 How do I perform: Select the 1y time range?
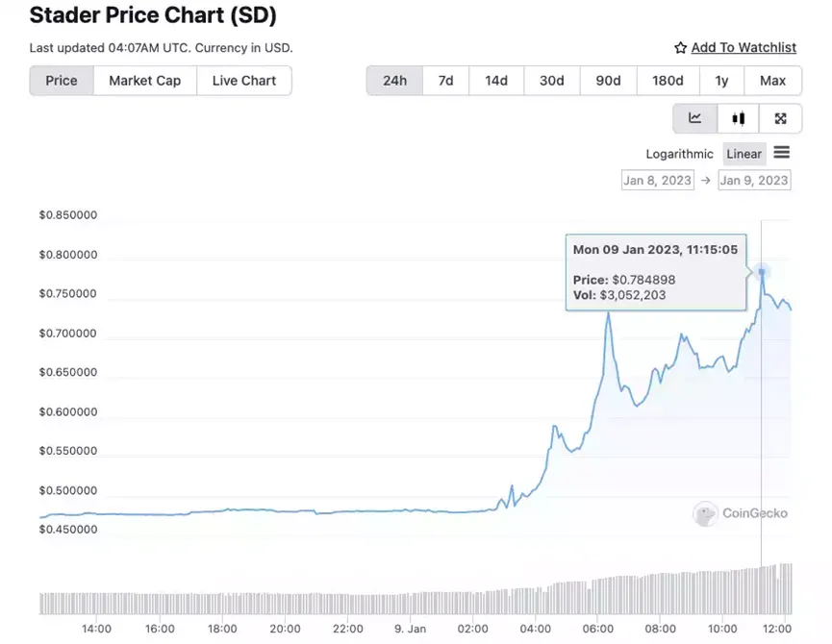(x=721, y=81)
